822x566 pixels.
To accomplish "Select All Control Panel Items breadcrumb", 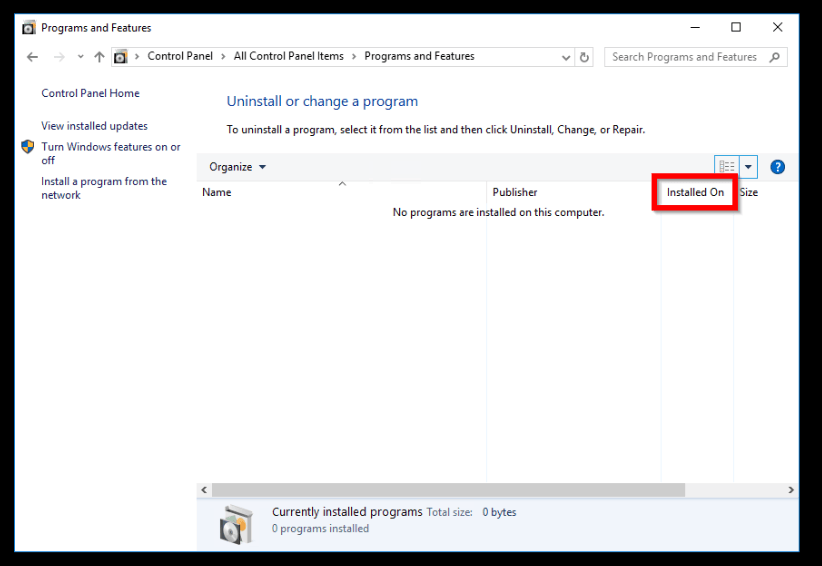I will click(x=288, y=56).
